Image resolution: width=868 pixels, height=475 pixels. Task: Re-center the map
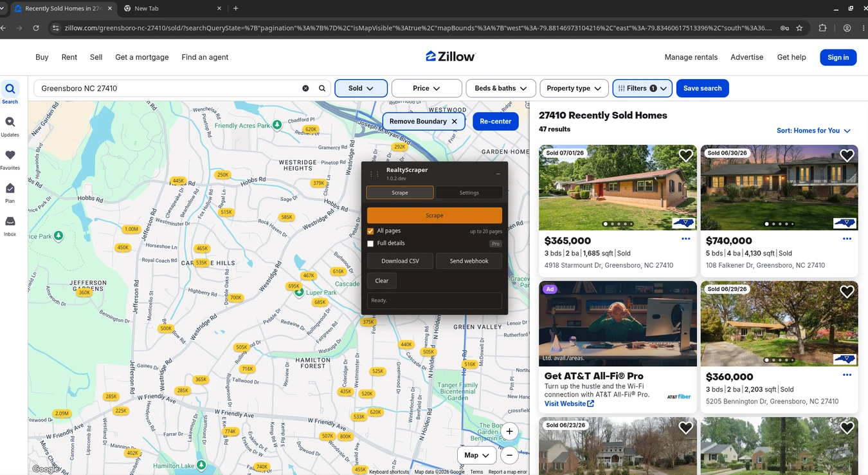[496, 121]
